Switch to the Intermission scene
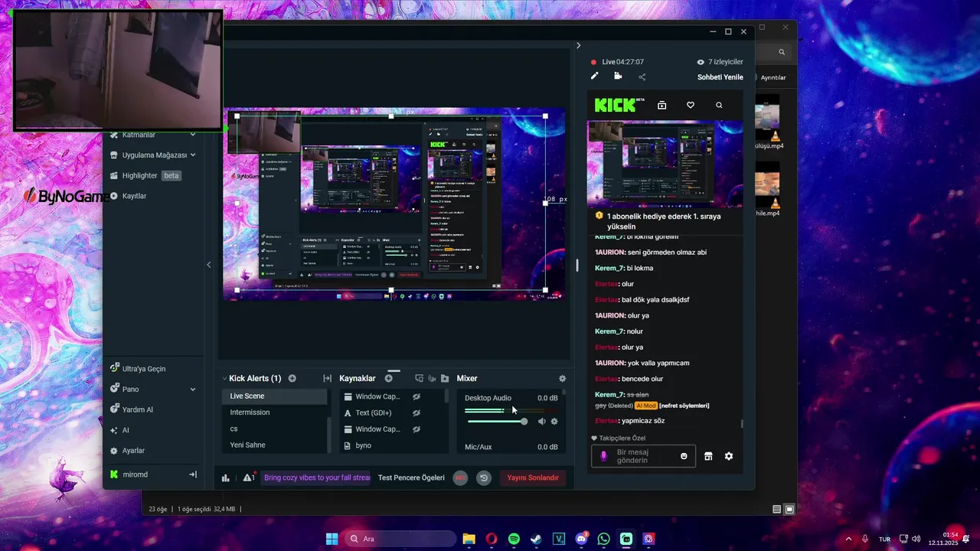Image resolution: width=980 pixels, height=551 pixels. 275,412
